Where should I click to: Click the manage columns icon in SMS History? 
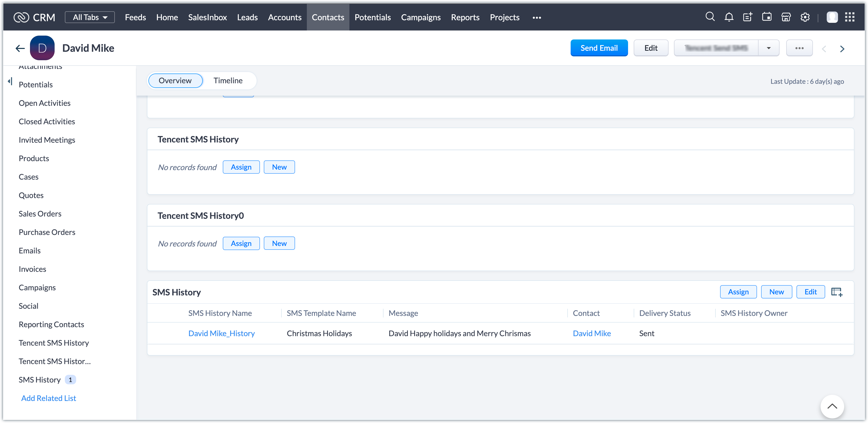click(x=836, y=292)
